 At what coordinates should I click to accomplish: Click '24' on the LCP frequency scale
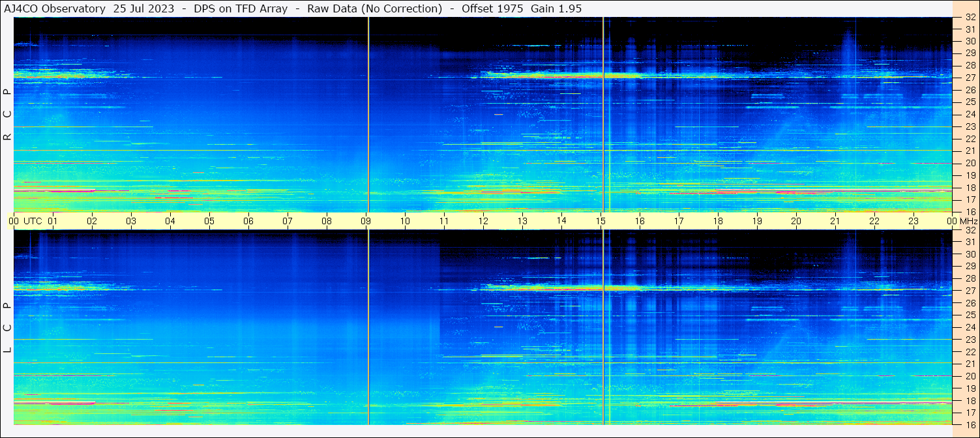970,327
